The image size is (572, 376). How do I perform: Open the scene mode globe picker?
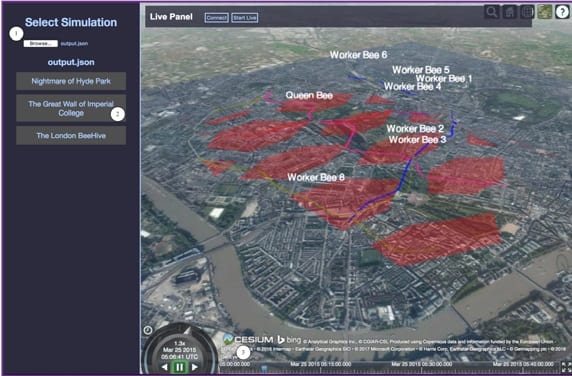pos(527,12)
